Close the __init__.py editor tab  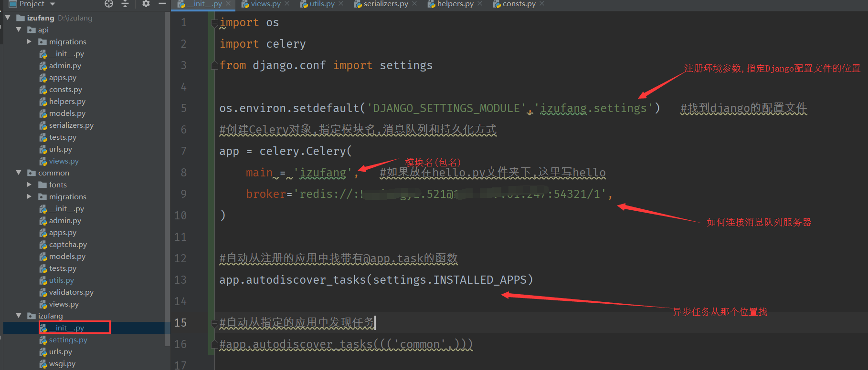(x=228, y=4)
